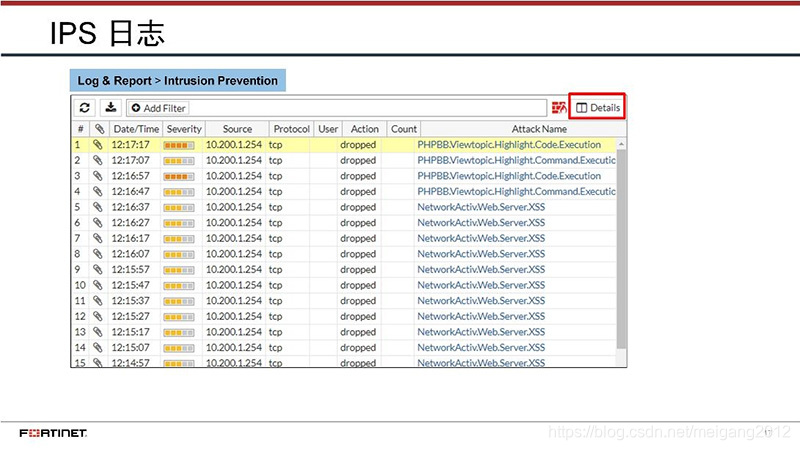Click the paperclip icon in row 12:17:17
The image size is (800, 450).
[x=97, y=145]
